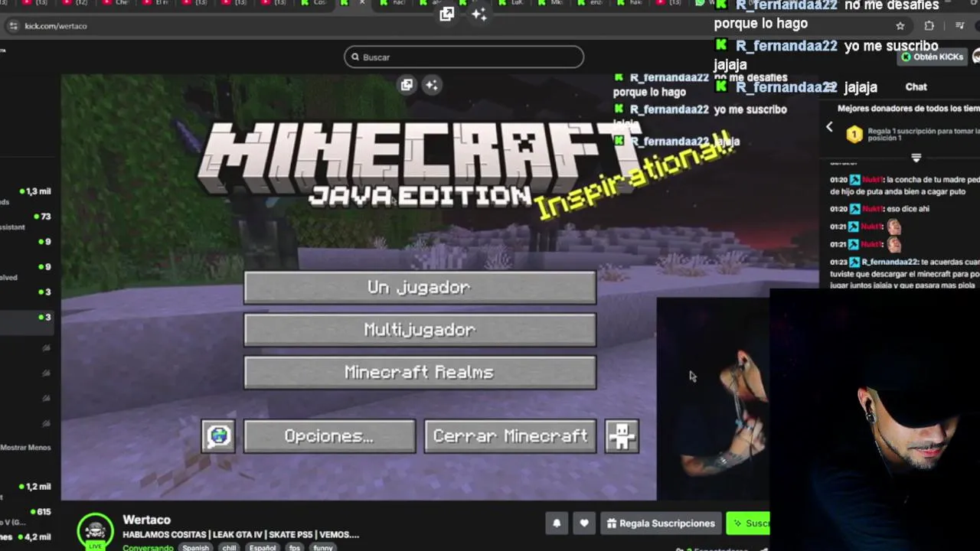Expand the donors panel drag handle
This screenshot has width=980, height=551.
pyautogui.click(x=916, y=158)
